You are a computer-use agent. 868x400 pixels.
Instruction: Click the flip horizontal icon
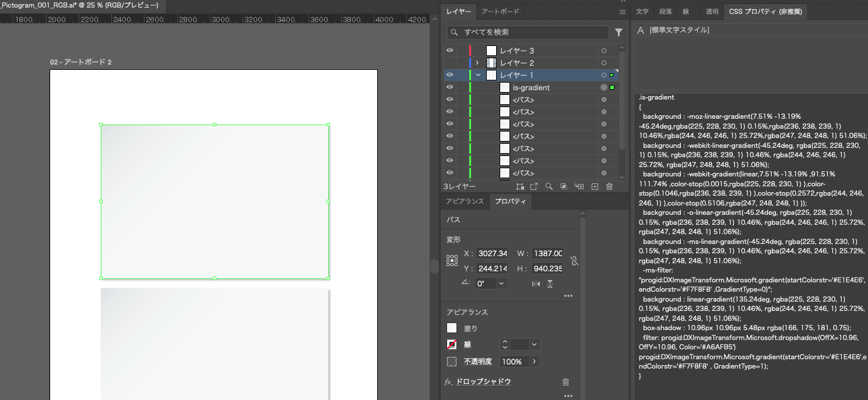point(536,284)
